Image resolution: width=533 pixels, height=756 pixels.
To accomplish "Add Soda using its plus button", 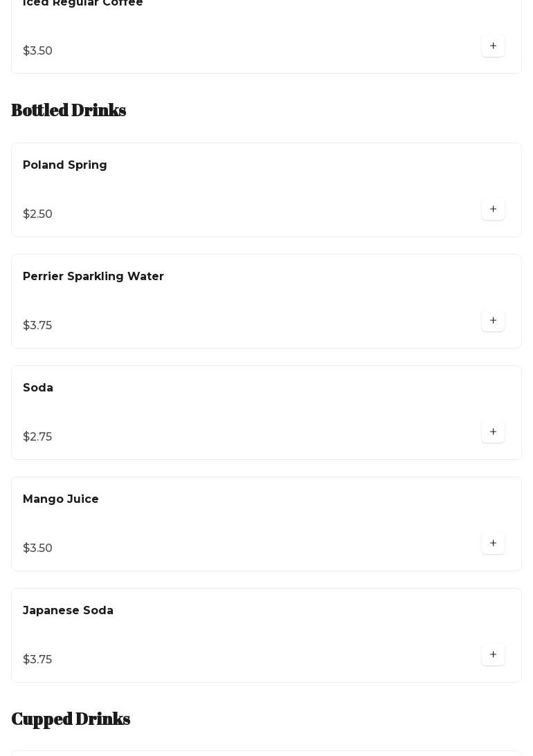I will pyautogui.click(x=493, y=432).
